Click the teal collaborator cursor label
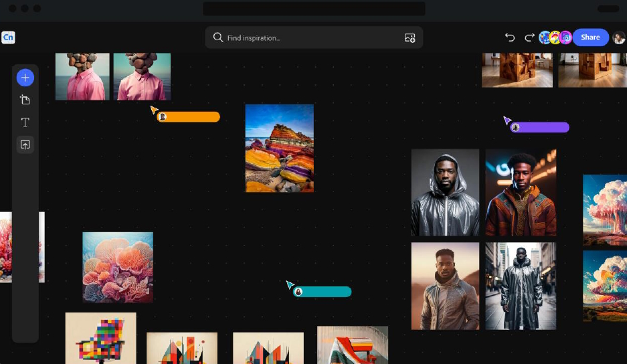The height and width of the screenshot is (364, 627). (323, 292)
